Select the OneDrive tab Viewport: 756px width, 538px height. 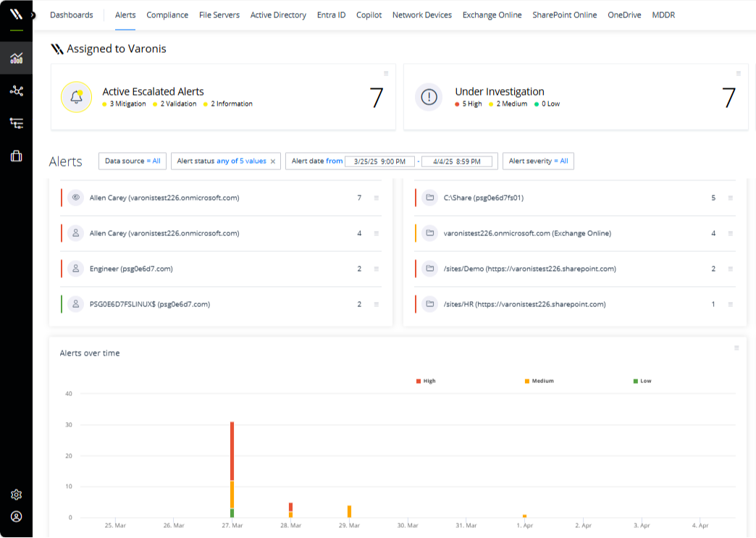(x=624, y=15)
